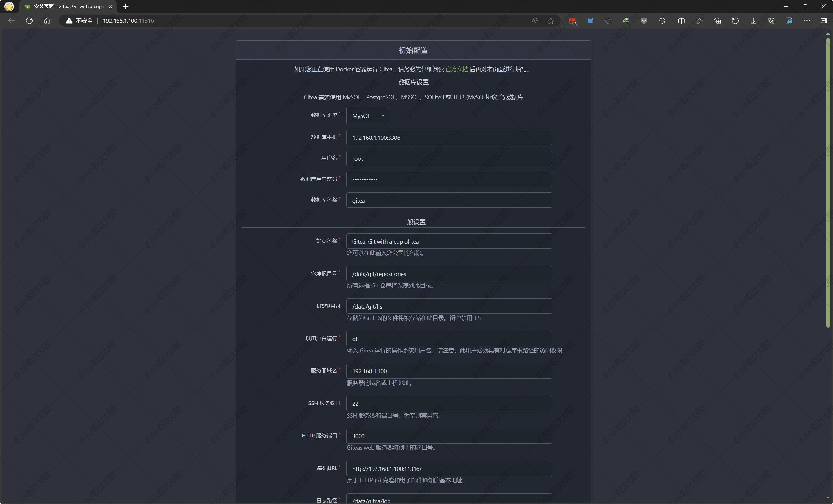Refresh the current page
Screen dimensions: 833x504
pos(29,20)
